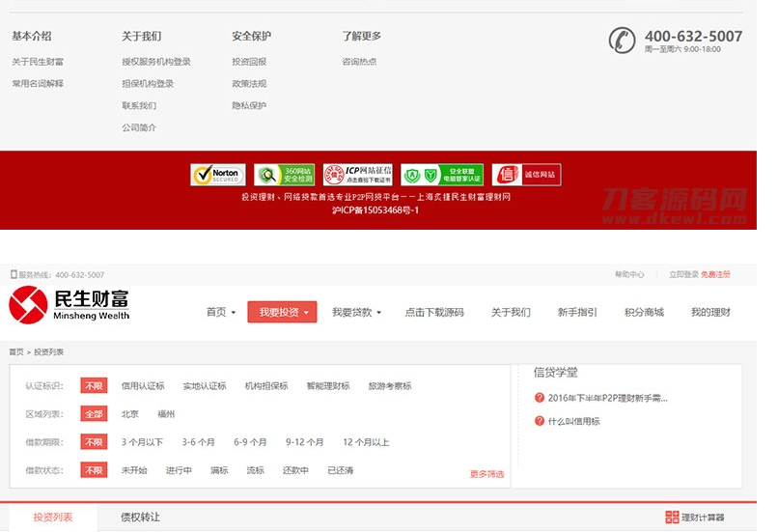This screenshot has width=778, height=532.
Task: Click 立即登录 link
Action: point(683,274)
